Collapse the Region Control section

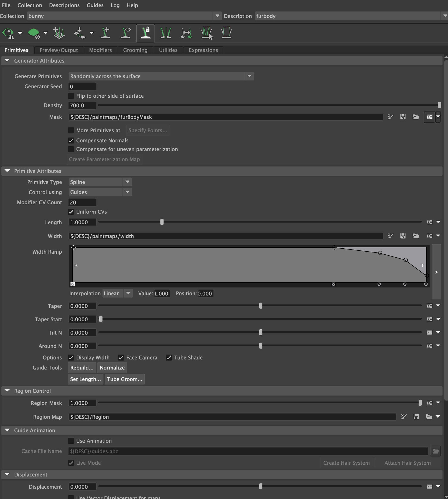(x=7, y=391)
